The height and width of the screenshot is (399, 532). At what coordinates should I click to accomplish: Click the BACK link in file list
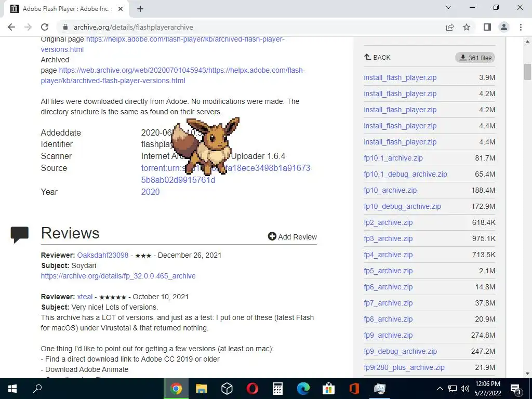377,57
